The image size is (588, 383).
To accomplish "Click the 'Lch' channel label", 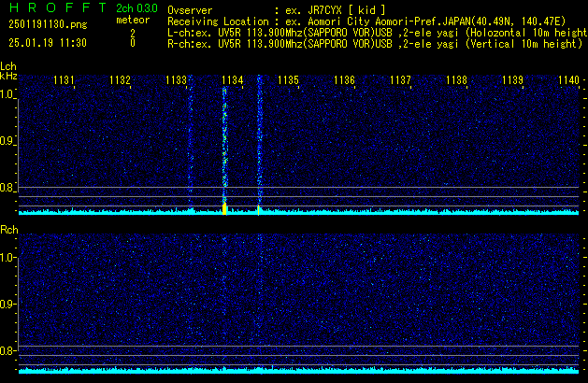I will [x=8, y=66].
